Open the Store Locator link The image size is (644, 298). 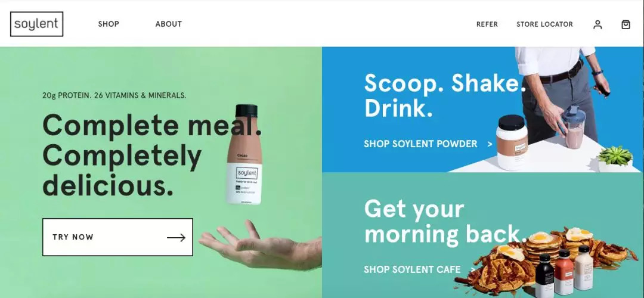point(544,24)
